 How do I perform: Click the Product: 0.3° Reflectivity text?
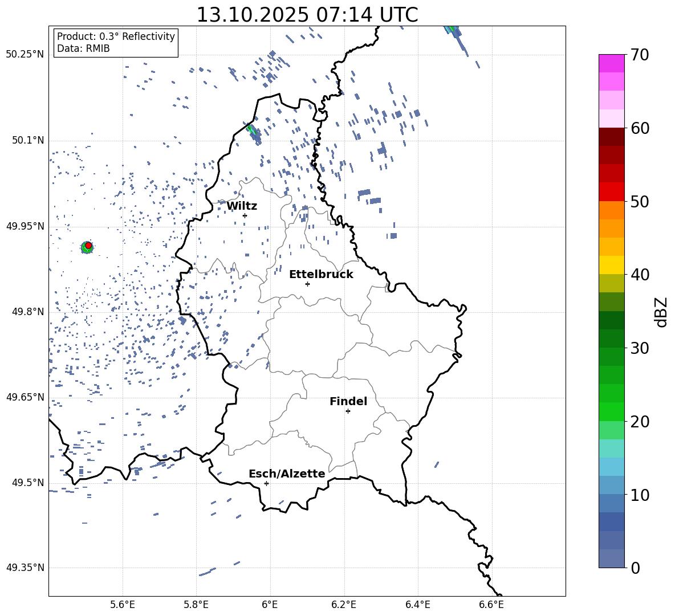pyautogui.click(x=116, y=36)
